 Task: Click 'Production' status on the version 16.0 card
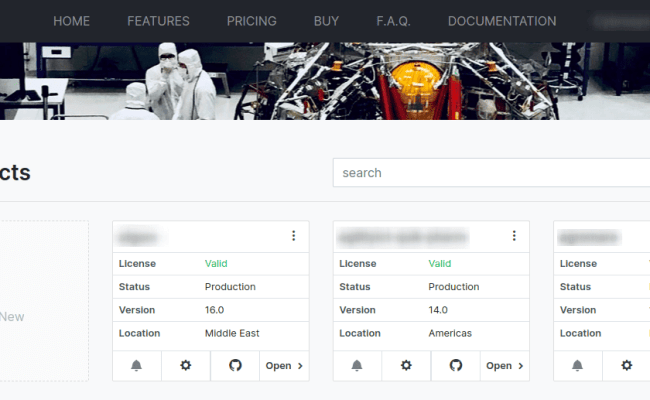pos(230,287)
